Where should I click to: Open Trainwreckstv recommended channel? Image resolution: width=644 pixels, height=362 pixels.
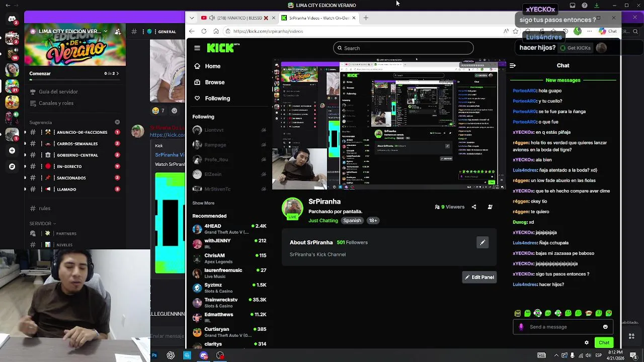tap(229, 303)
